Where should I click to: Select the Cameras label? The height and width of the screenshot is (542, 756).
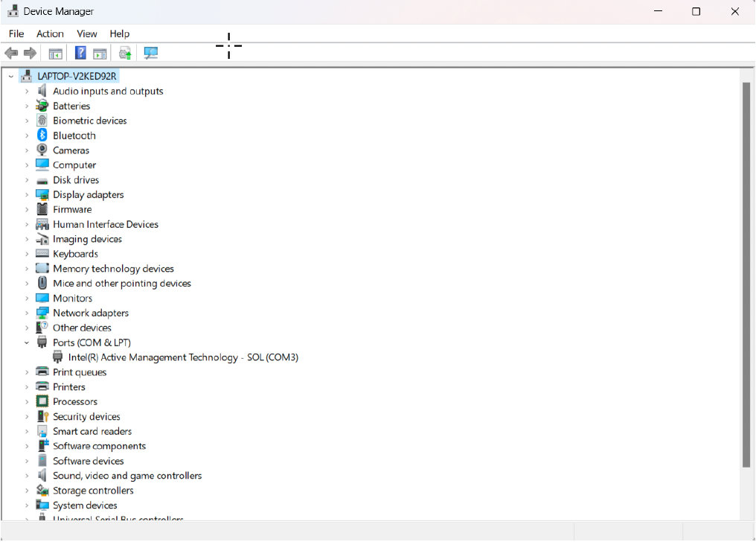71,150
